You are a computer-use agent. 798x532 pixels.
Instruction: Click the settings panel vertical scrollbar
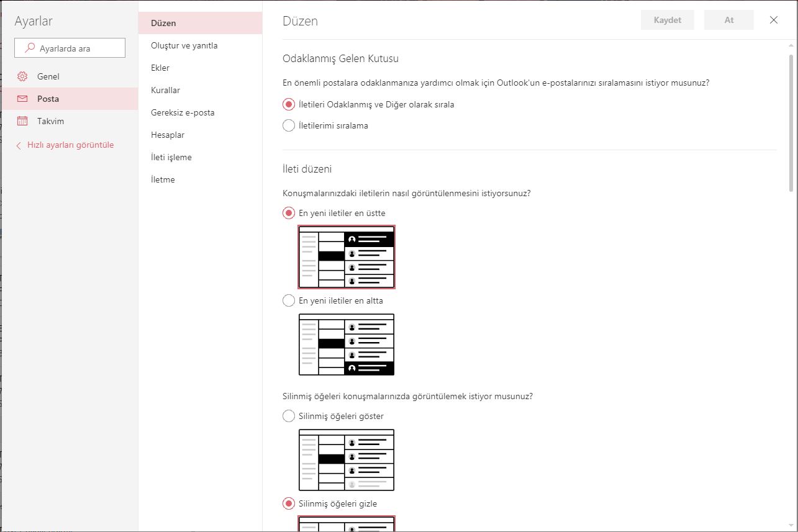point(791,123)
